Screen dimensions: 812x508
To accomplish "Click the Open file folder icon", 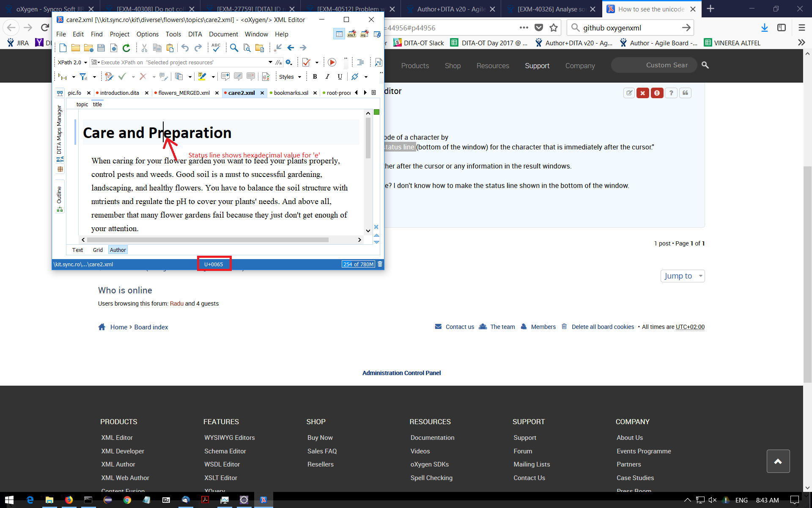I will pyautogui.click(x=76, y=48).
